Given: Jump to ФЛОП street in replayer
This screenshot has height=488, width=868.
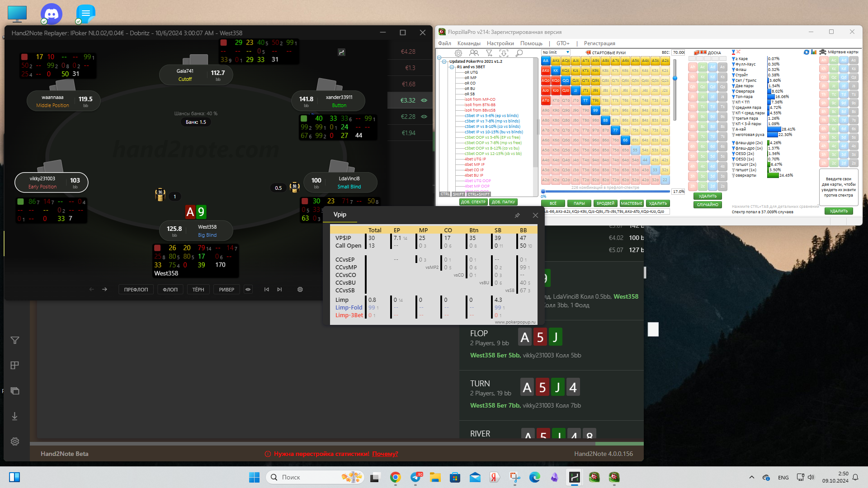Looking at the screenshot, I should pos(170,290).
